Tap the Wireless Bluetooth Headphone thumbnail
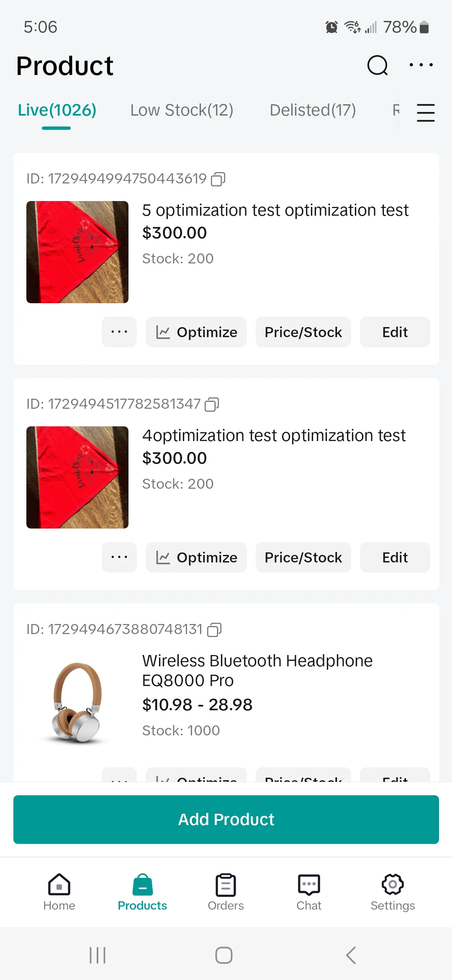Image resolution: width=452 pixels, height=980 pixels. (77, 704)
